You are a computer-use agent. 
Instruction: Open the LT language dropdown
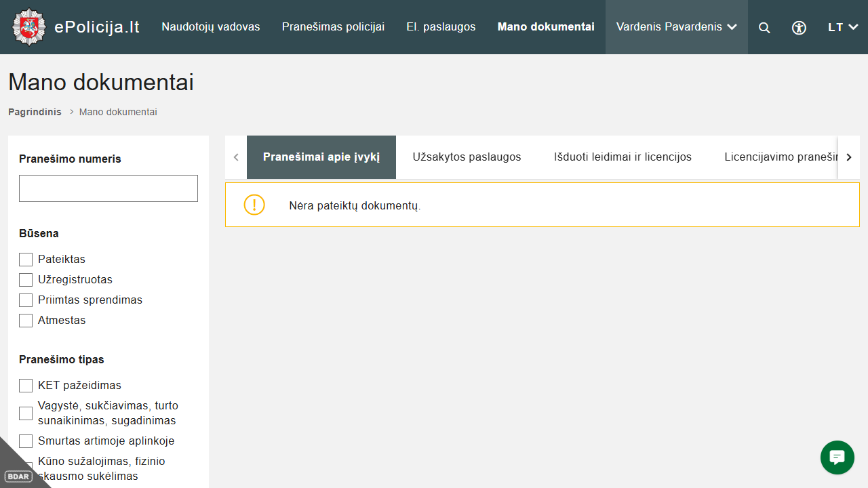pos(843,27)
